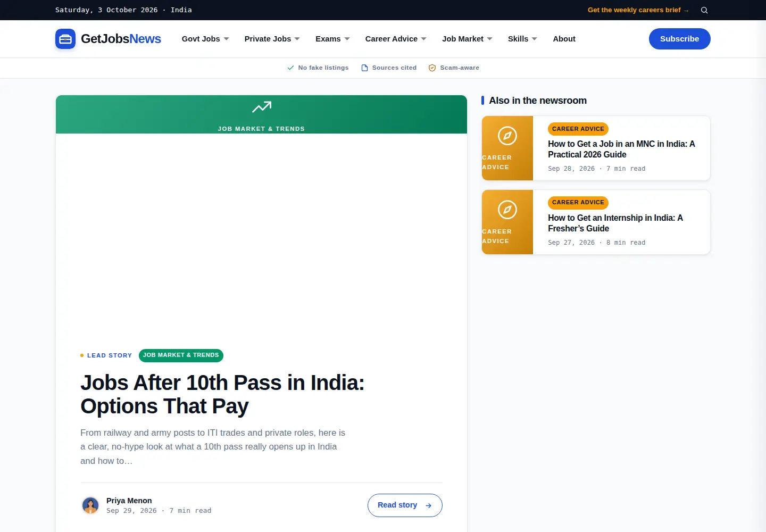
Task: Click Job Market & Trends banner caption
Action: coord(261,129)
